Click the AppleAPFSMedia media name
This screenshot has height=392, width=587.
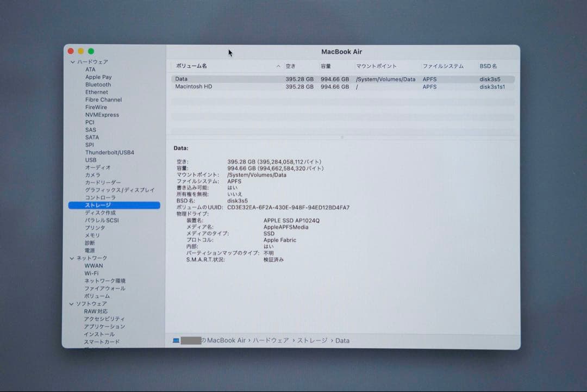point(286,227)
